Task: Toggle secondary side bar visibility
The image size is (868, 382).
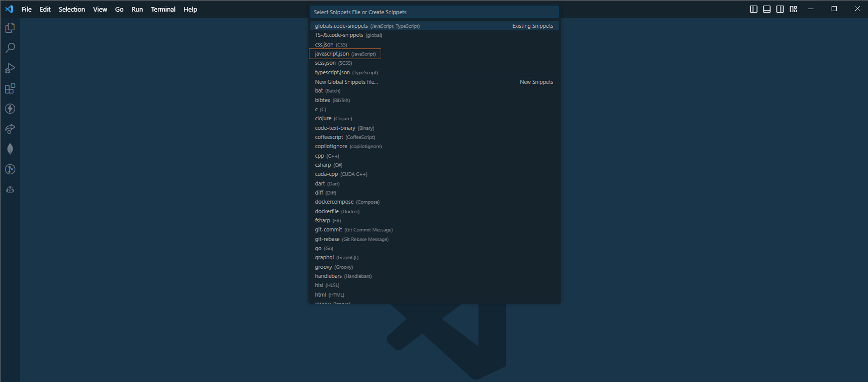Action: click(x=780, y=9)
